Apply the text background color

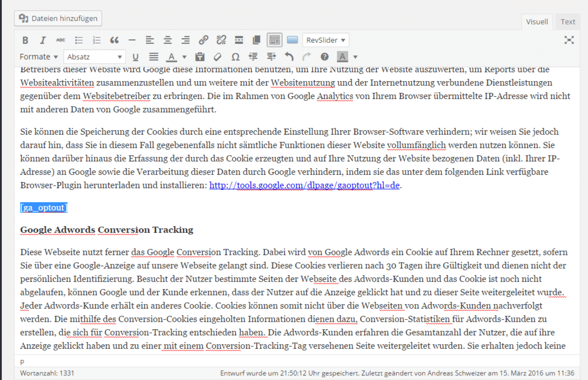click(x=343, y=57)
